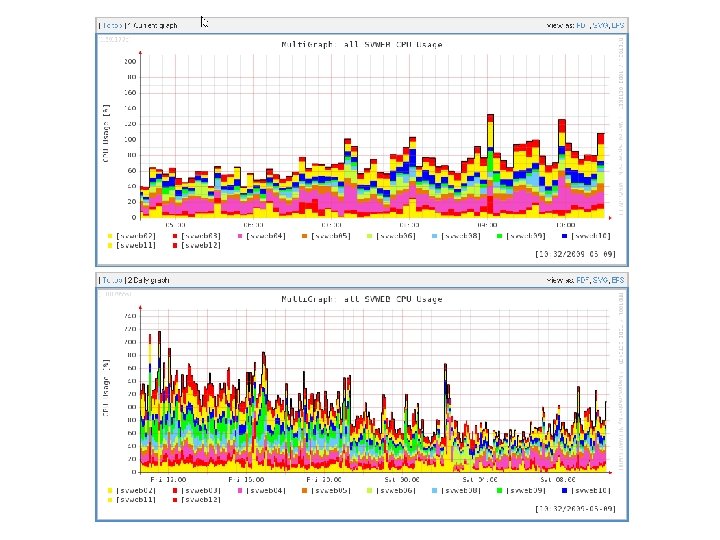Click the Current graph title 'all SVWEB CPU Usage'
This screenshot has width=720, height=540.
393,45
